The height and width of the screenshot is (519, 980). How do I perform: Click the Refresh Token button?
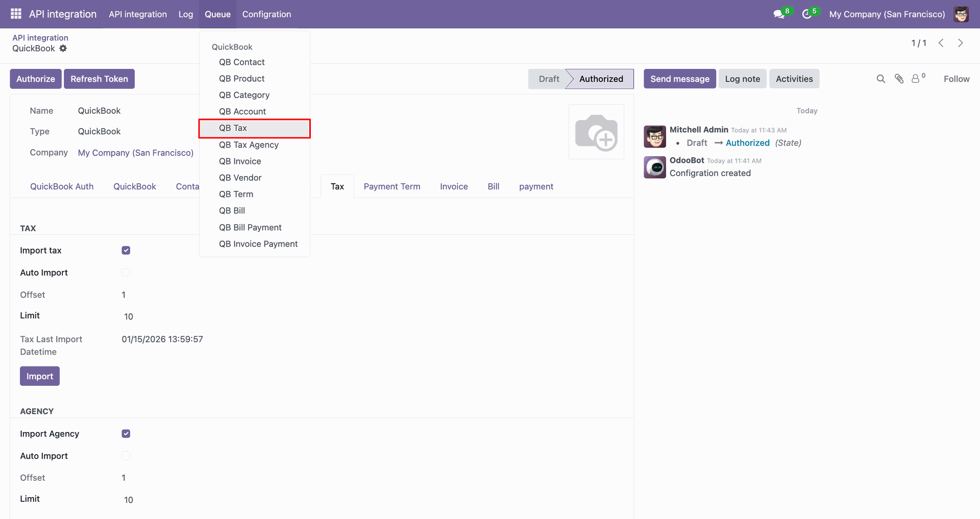coord(99,79)
